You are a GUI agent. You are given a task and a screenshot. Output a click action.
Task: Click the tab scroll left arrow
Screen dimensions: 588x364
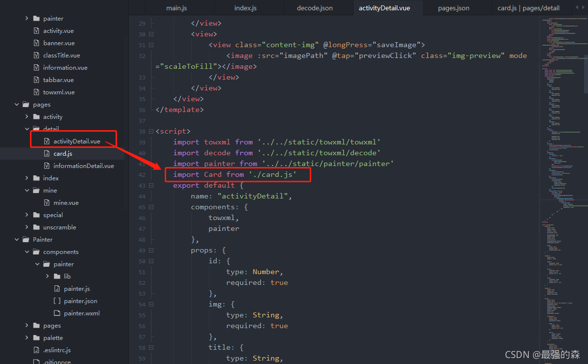click(577, 7)
